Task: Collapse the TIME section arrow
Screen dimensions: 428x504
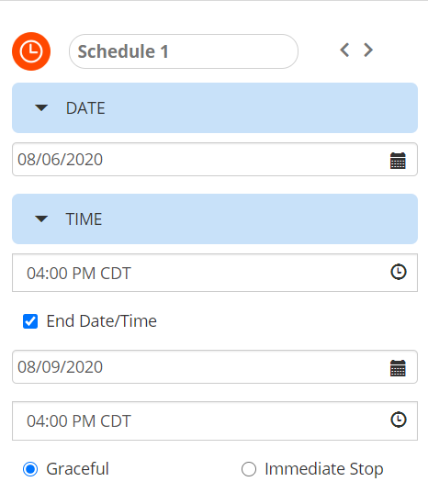Action: (41, 218)
